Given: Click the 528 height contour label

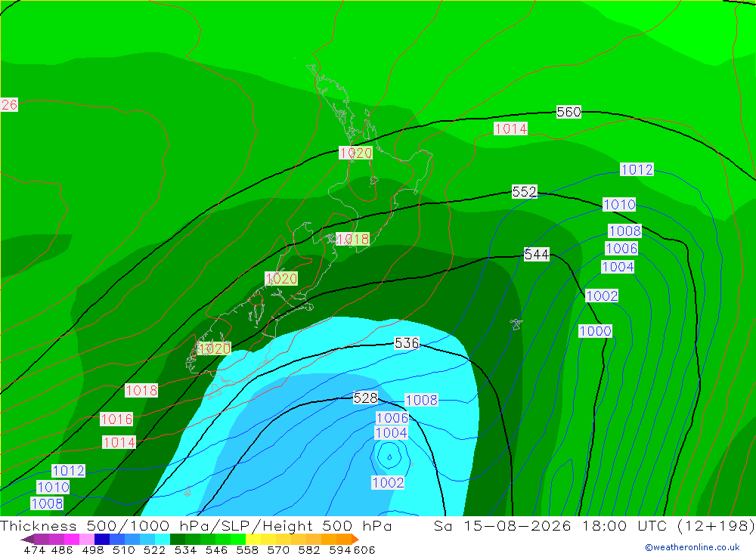Looking at the screenshot, I should click(365, 398).
